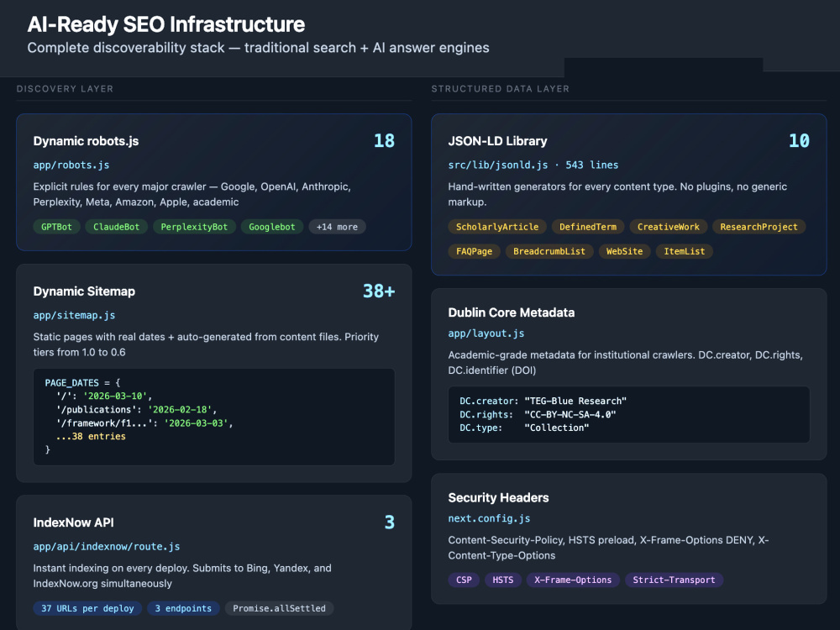Select the BreadcrumbList tag
Screen dimensions: 840x630
pyautogui.click(x=549, y=251)
